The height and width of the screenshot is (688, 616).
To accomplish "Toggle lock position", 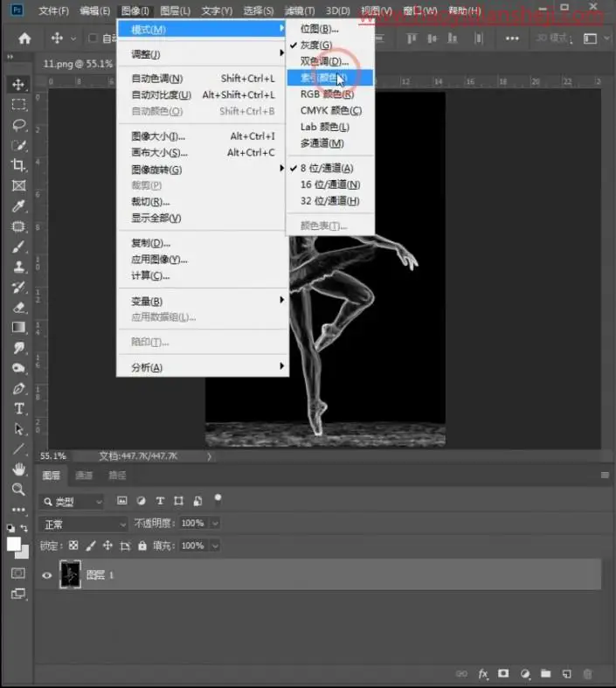I will 107,546.
